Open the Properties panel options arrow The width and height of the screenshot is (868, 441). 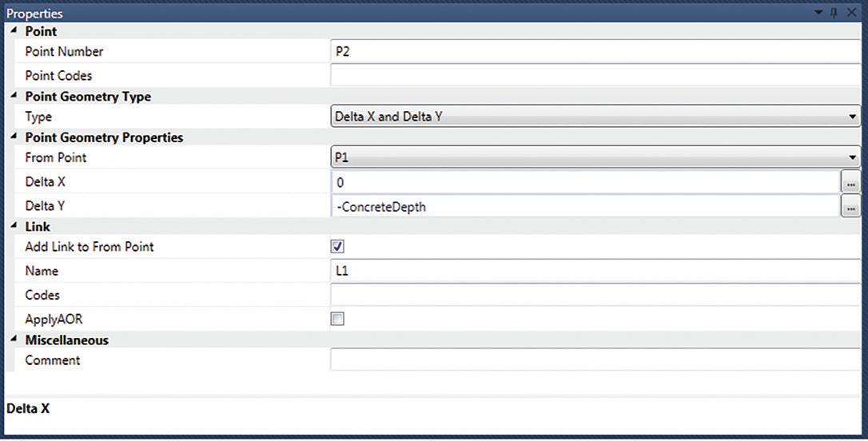coord(818,12)
